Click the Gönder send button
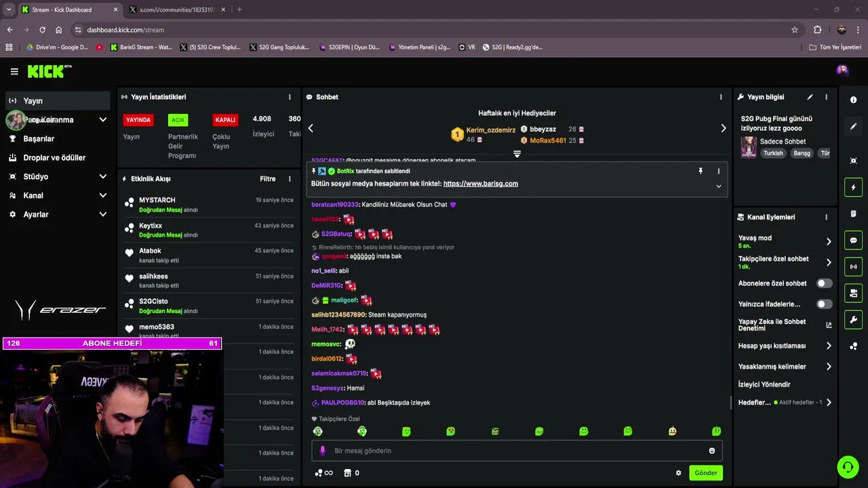Screen dimensions: 868x488 pyautogui.click(x=706, y=473)
